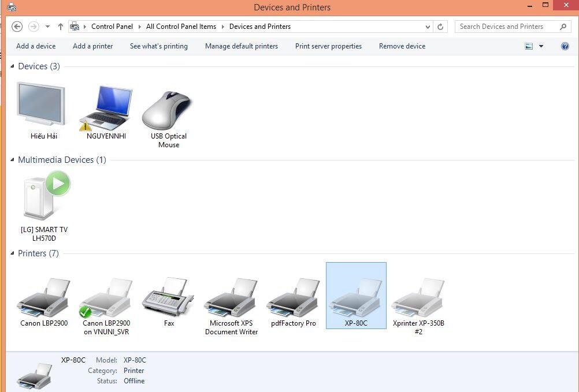Select Canon LBP2900 on VNUNI_SVR printer

click(x=106, y=306)
